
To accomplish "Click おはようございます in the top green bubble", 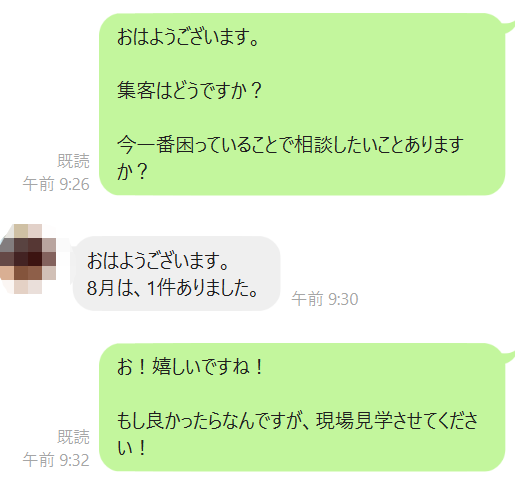I will [188, 37].
